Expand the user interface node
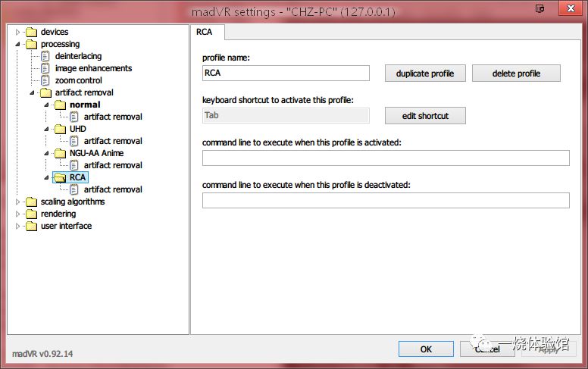Screen dimensions: 588x369 (x=17, y=226)
